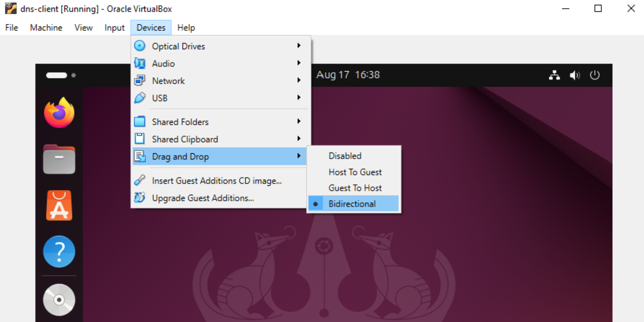Open the guest network status icon

pyautogui.click(x=555, y=75)
